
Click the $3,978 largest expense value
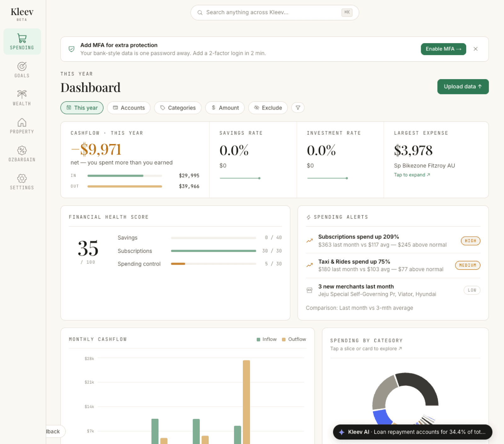pos(413,150)
